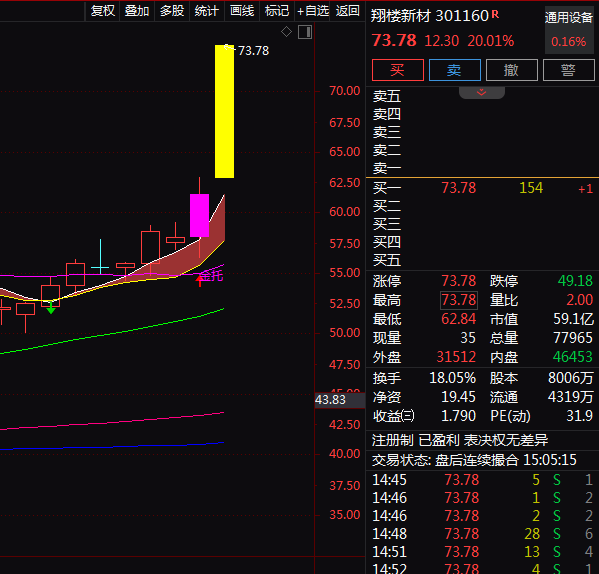Toggle the side panel layout icon

point(305,32)
